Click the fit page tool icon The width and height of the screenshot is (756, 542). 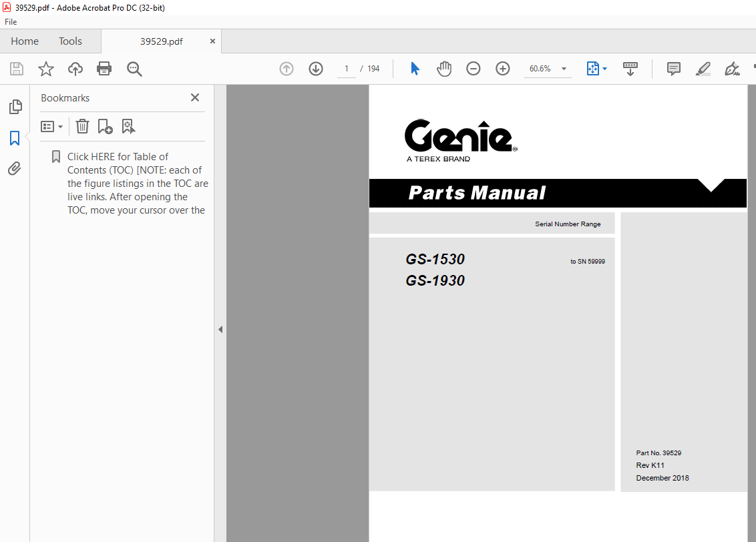[592, 69]
